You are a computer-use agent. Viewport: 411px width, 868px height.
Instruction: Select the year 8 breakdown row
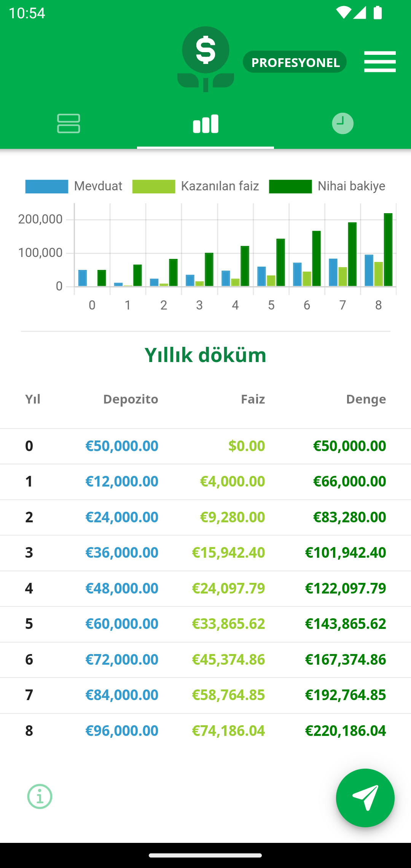[x=205, y=731]
